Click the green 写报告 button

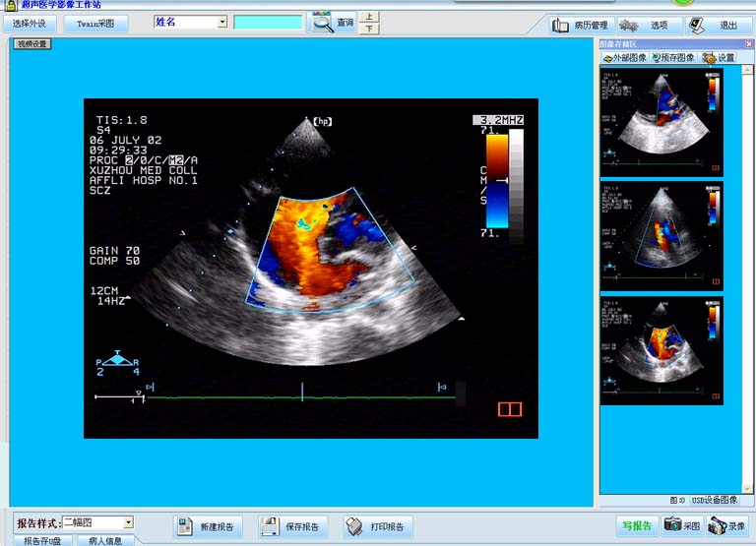pyautogui.click(x=637, y=525)
